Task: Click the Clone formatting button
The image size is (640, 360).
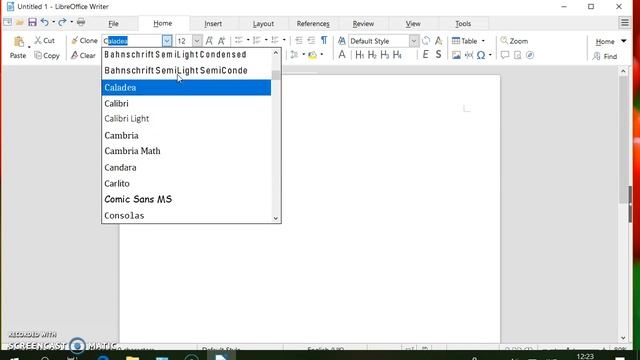Action: [84, 40]
